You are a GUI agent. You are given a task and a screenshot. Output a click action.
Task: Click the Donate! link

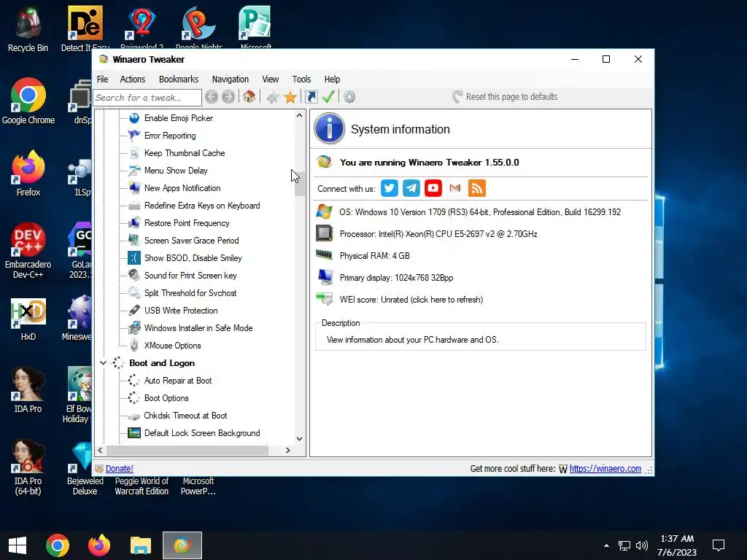(x=119, y=469)
